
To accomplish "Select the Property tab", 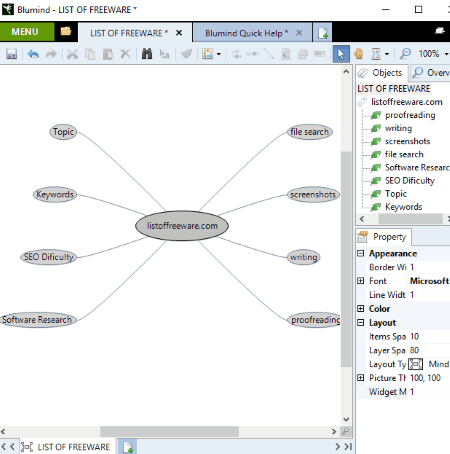I will pos(383,237).
